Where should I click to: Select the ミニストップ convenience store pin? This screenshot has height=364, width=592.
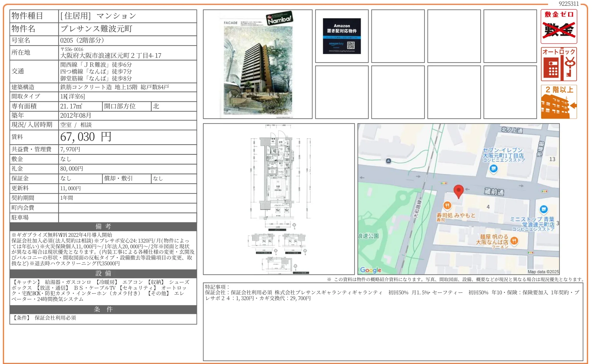[x=543, y=209]
